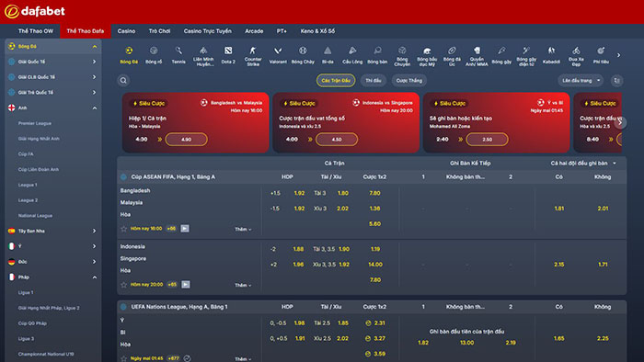Viewport: 644px width, 362px height.
Task: Open the Trò Chơi menu tab
Action: 159,31
